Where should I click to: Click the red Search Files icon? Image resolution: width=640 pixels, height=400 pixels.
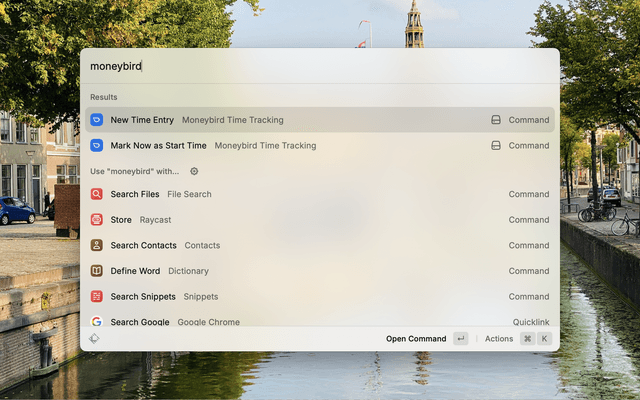[x=96, y=194]
